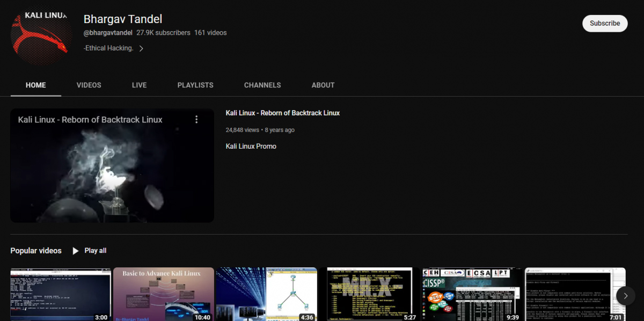This screenshot has width=644, height=321.
Task: Click the Bhargav Tandel channel name
Action: (123, 19)
